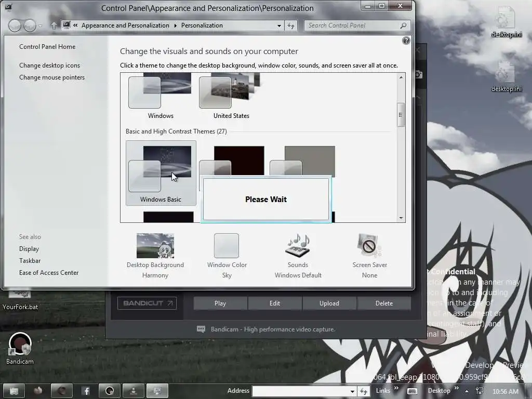Click the theme list scroll down arrow

(401, 218)
